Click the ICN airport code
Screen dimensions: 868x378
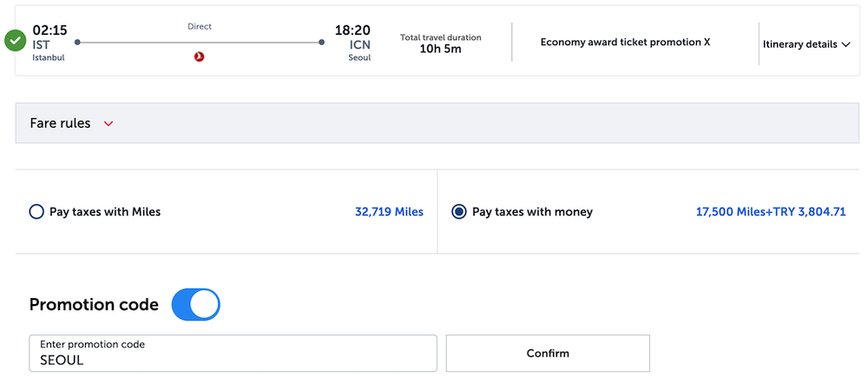click(359, 44)
